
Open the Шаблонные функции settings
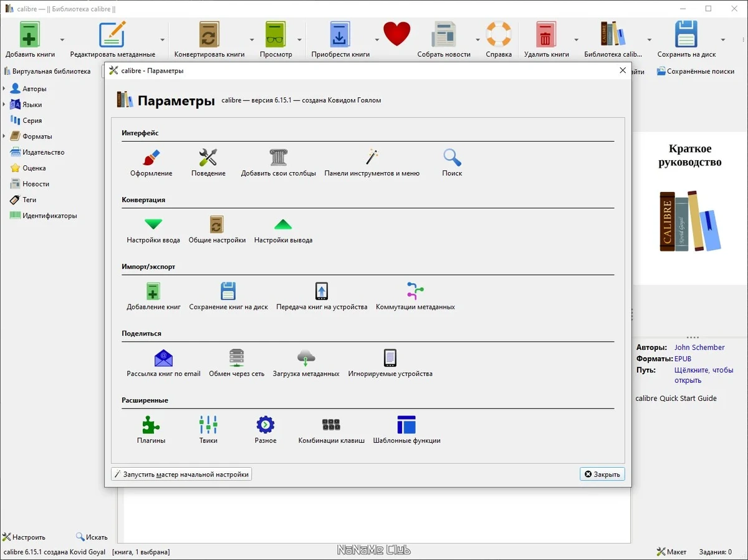[x=406, y=430]
